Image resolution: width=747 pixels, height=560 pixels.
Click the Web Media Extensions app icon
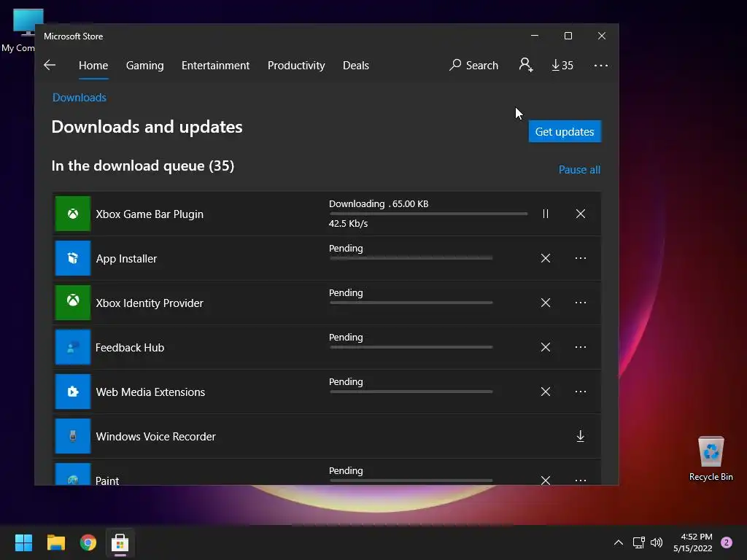pos(73,392)
